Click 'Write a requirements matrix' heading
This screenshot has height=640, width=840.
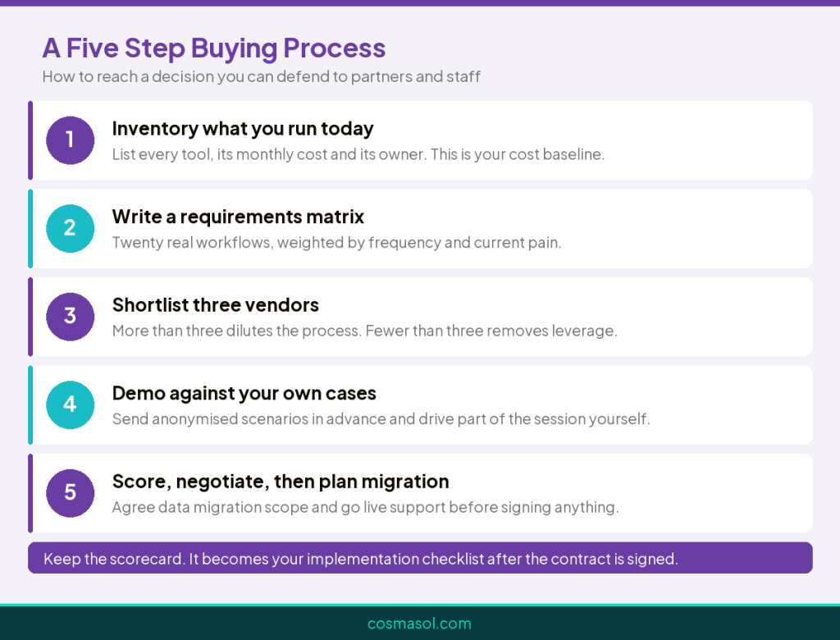pos(238,217)
